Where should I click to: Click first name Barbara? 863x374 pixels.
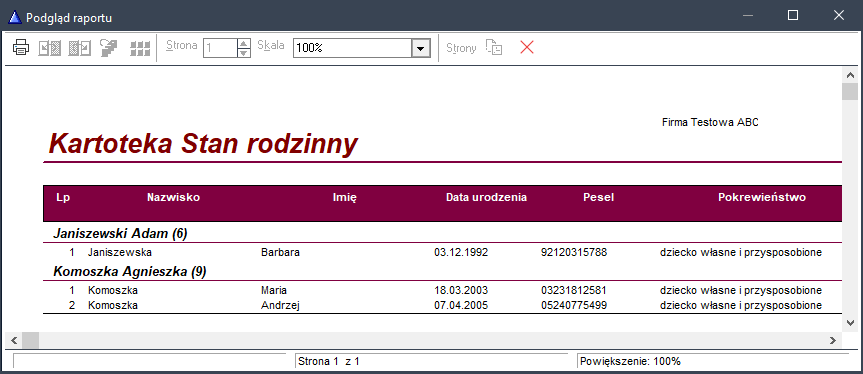coord(280,252)
